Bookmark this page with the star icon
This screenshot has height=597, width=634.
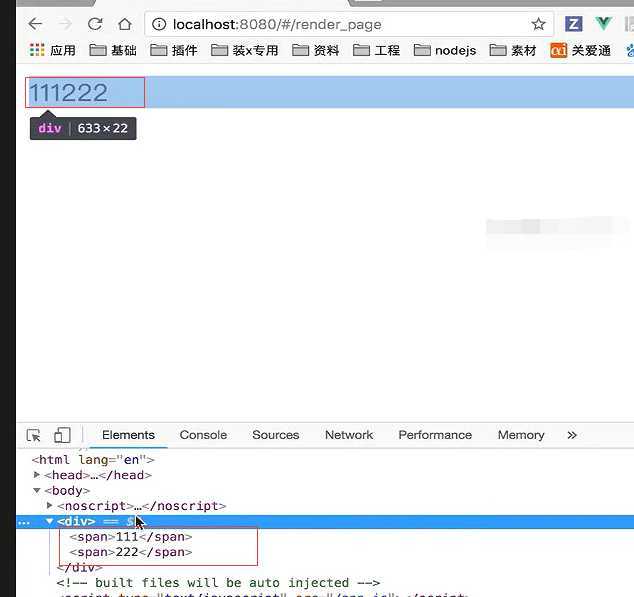[x=538, y=24]
